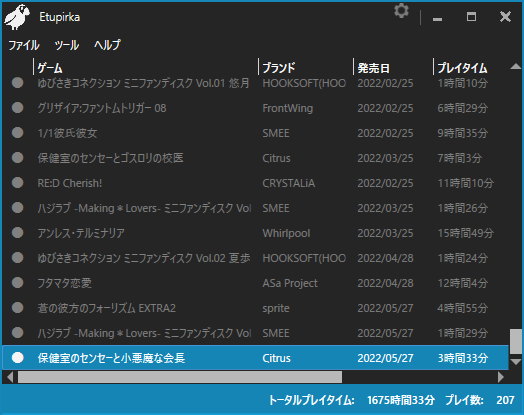
Task: Close the Etupirka window
Action: tap(505, 16)
